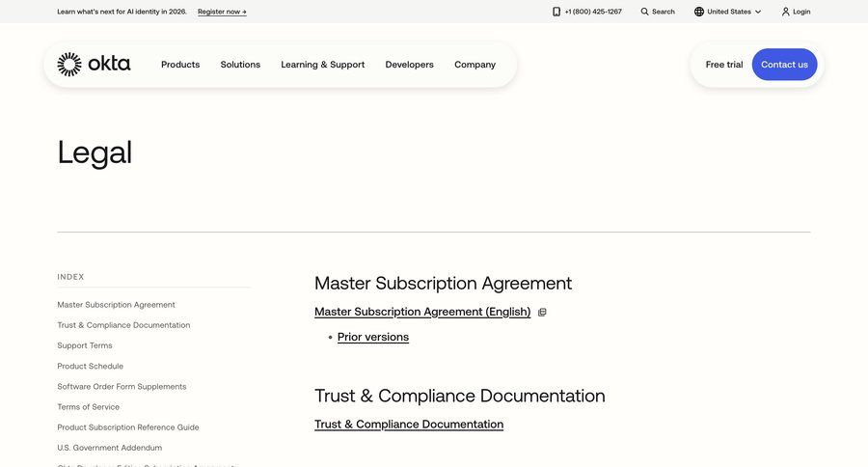Open the Developers menu
Screen dimensions: 868x467
[x=410, y=65]
